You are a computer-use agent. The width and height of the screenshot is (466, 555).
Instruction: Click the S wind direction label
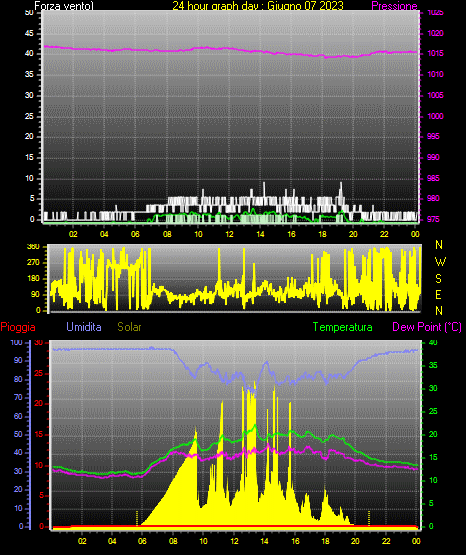click(x=438, y=279)
